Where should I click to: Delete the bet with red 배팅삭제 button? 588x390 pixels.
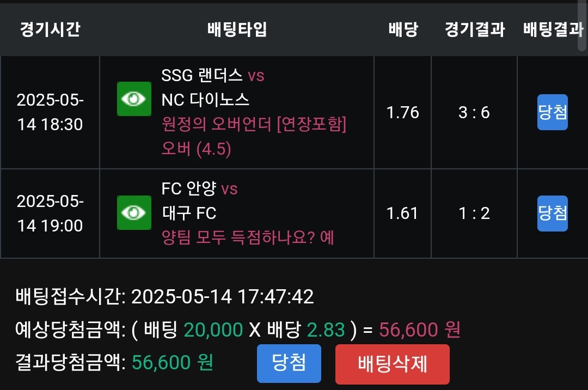click(392, 364)
